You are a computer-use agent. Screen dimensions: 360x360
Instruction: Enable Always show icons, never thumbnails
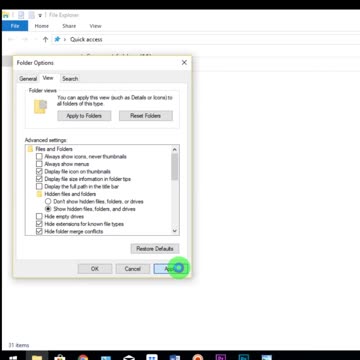[39, 156]
